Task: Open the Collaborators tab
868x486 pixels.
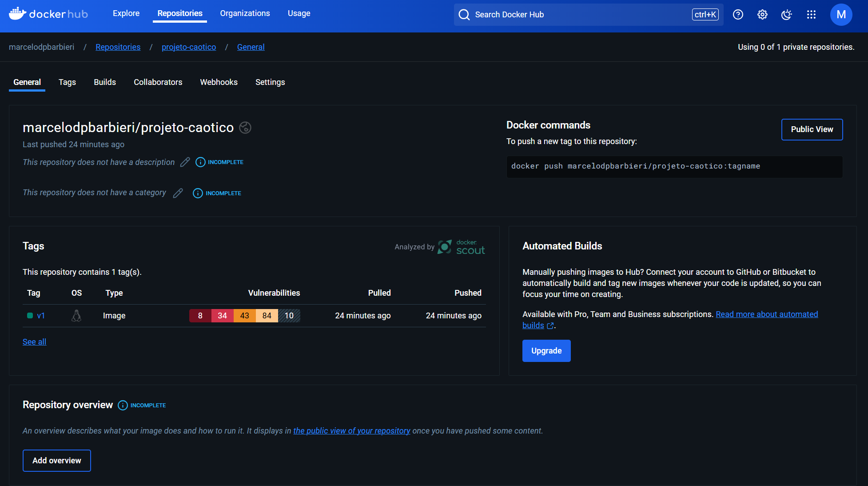Action: pyautogui.click(x=158, y=82)
